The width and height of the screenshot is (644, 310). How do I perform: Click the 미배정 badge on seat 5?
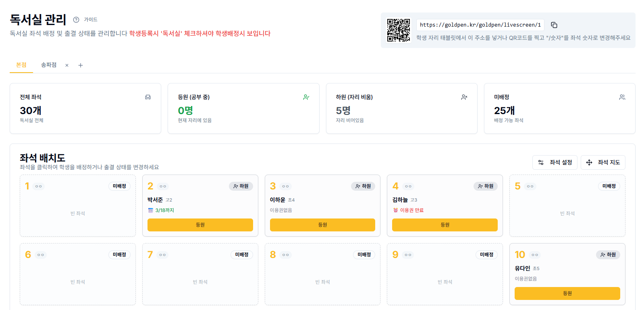point(609,186)
